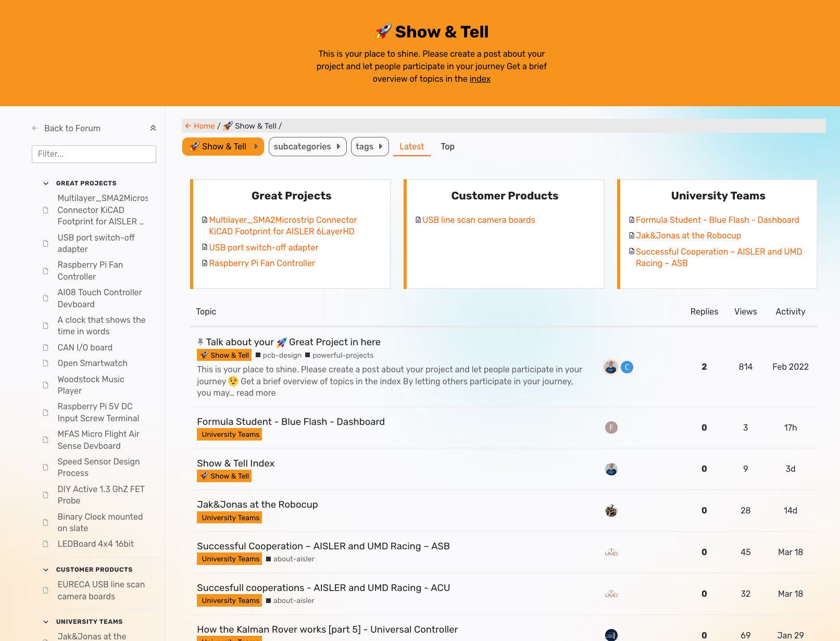Switch to the Top tab

coord(447,147)
